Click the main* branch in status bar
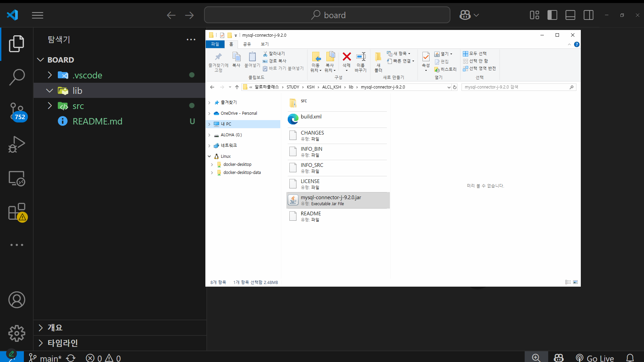This screenshot has width=644, height=362. tap(45, 358)
